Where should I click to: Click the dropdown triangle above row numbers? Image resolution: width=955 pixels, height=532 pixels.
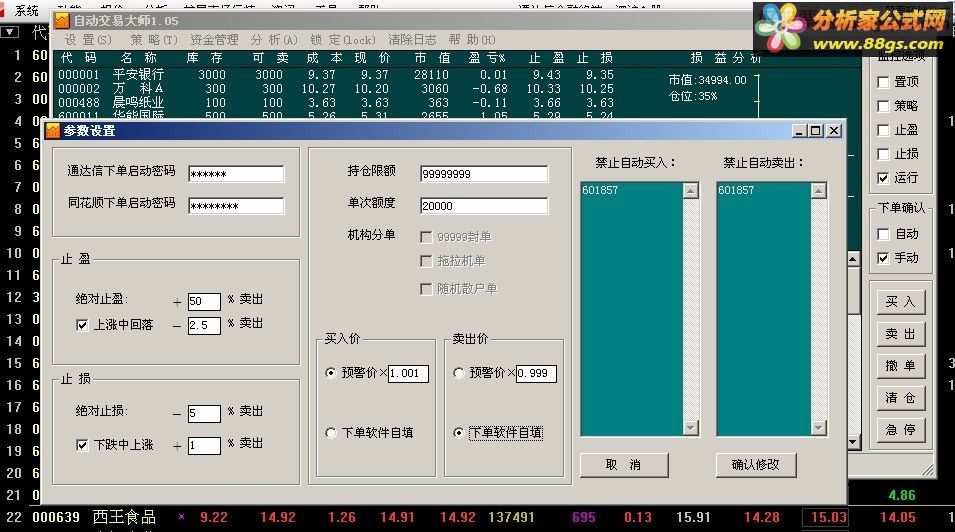click(x=10, y=32)
